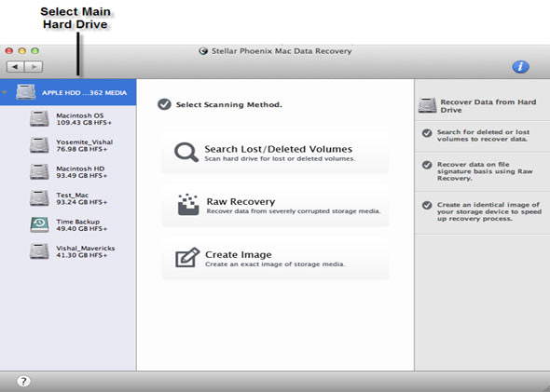
Task: Click the Raw Recovery option
Action: click(276, 205)
